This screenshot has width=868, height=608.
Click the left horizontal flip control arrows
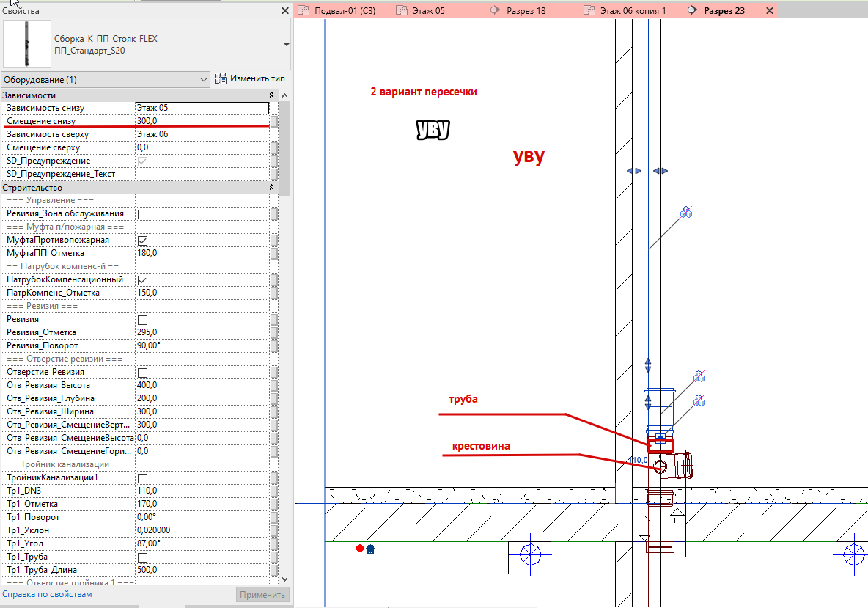(x=634, y=171)
